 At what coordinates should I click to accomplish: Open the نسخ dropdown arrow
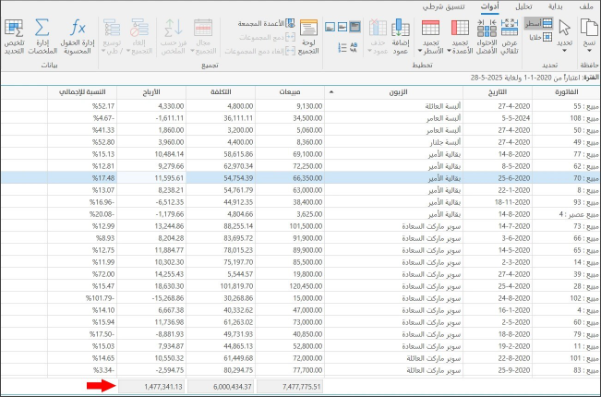point(590,51)
